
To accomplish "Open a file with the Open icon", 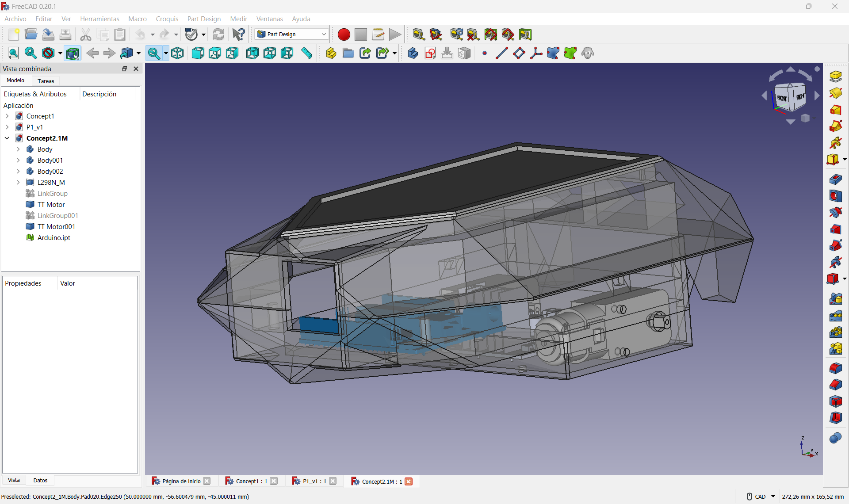I will tap(31, 34).
